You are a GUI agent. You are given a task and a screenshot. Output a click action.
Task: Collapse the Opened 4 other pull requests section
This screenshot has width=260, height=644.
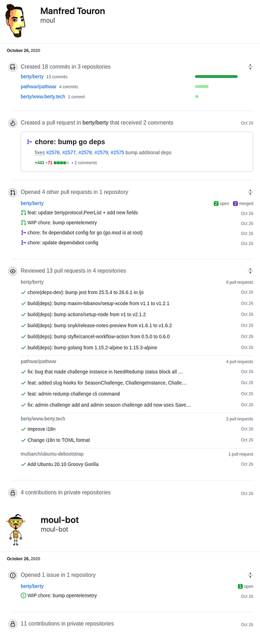250,192
